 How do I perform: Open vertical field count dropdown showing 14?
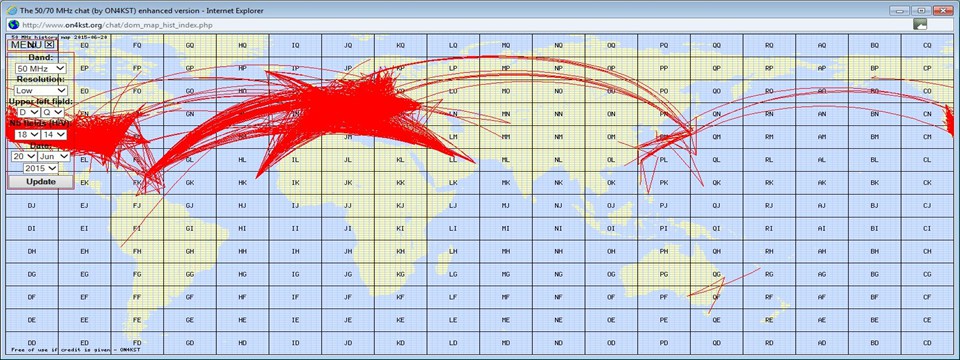point(53,134)
